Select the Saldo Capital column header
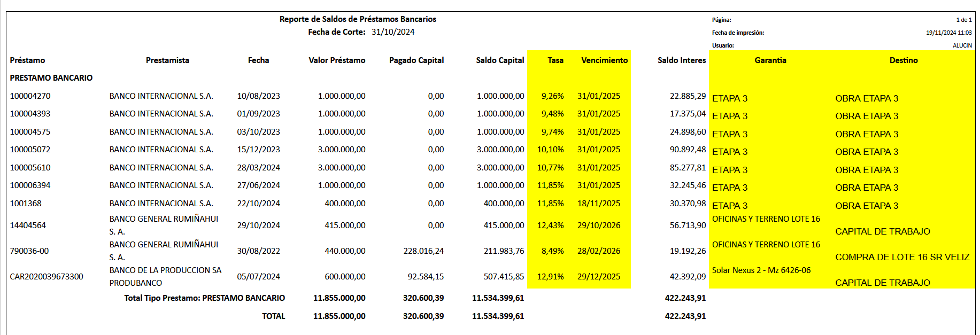The width and height of the screenshot is (980, 335). 499,60
